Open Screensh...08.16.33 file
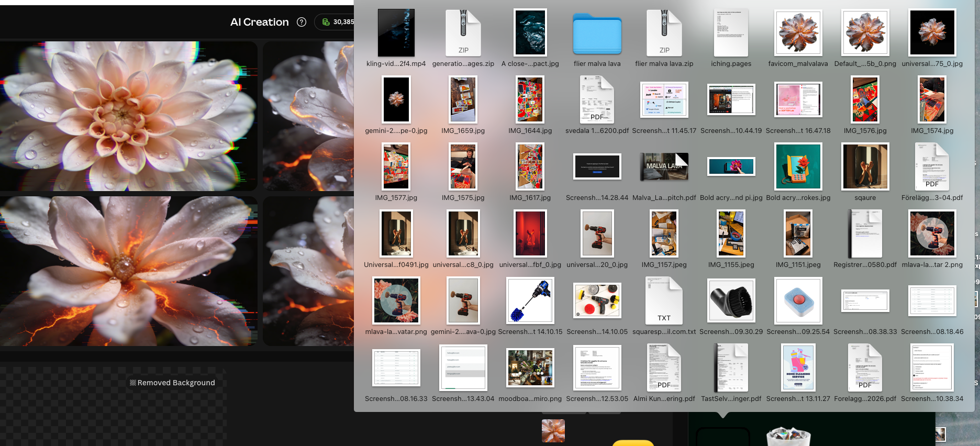 (396, 367)
